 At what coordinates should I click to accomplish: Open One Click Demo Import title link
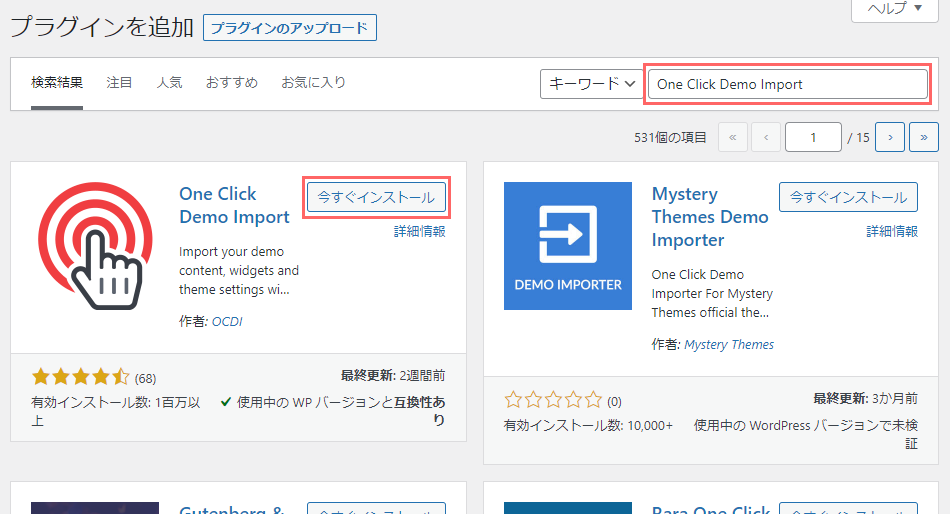click(x=234, y=205)
